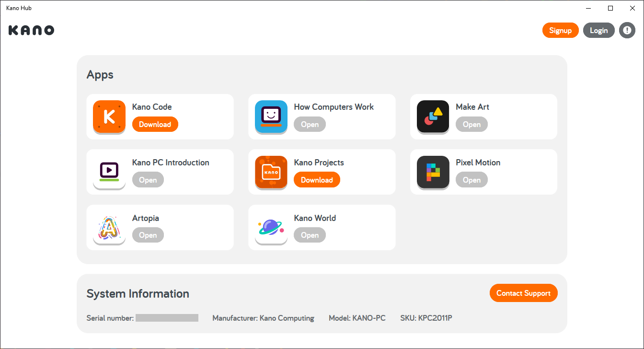644x349 pixels.
Task: Click the Signup button
Action: pyautogui.click(x=561, y=30)
